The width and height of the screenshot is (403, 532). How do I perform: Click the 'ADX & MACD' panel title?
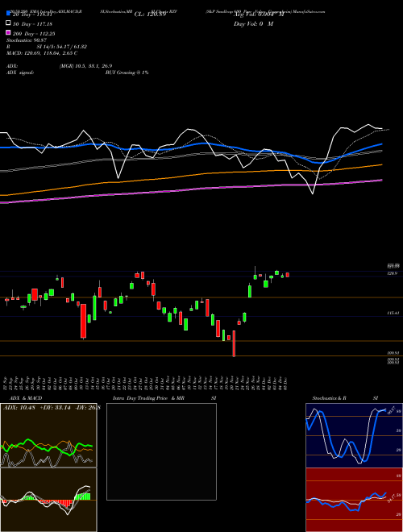click(x=26, y=398)
